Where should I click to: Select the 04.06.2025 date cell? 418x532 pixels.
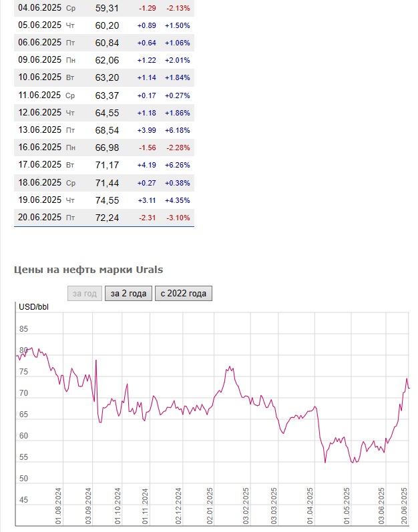[x=39, y=8]
